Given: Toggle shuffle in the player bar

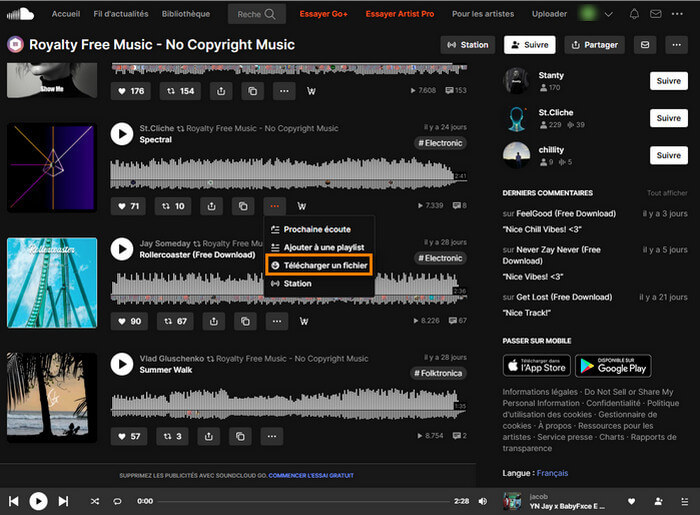Looking at the screenshot, I should click(x=95, y=501).
